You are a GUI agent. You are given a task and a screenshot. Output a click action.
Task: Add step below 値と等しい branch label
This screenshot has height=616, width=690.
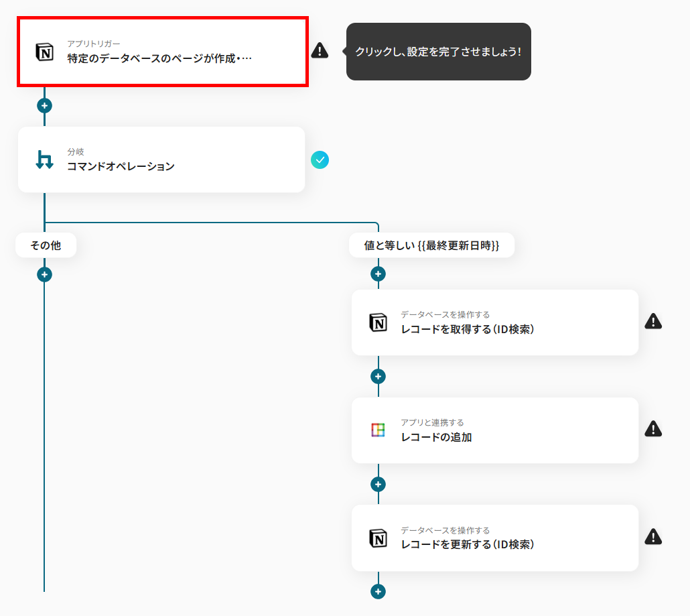[x=378, y=274]
